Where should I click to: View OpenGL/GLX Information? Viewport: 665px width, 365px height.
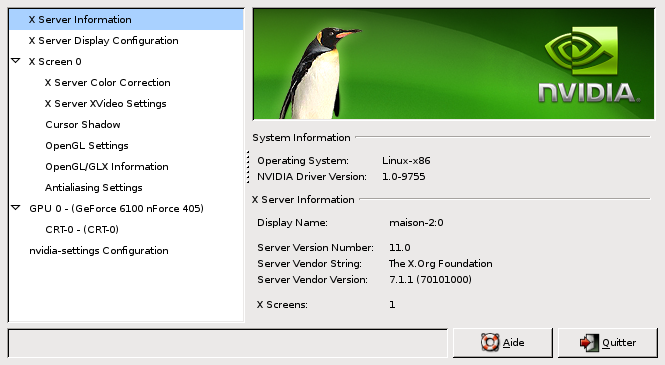pos(107,167)
